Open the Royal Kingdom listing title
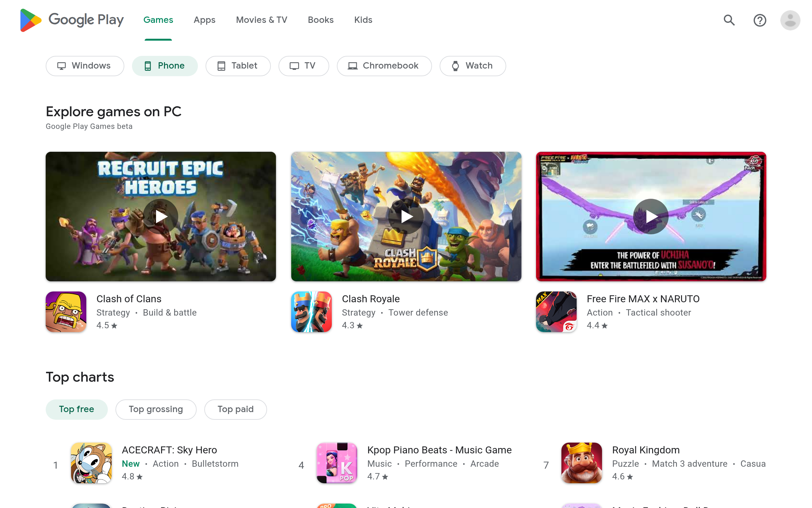The image size is (812, 508). click(646, 450)
